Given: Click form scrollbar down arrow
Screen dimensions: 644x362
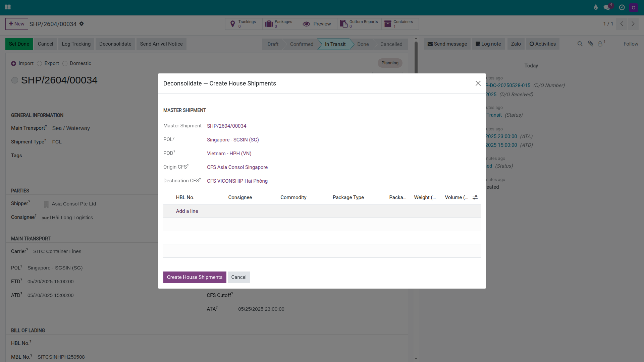Looking at the screenshot, I should coord(416,359).
